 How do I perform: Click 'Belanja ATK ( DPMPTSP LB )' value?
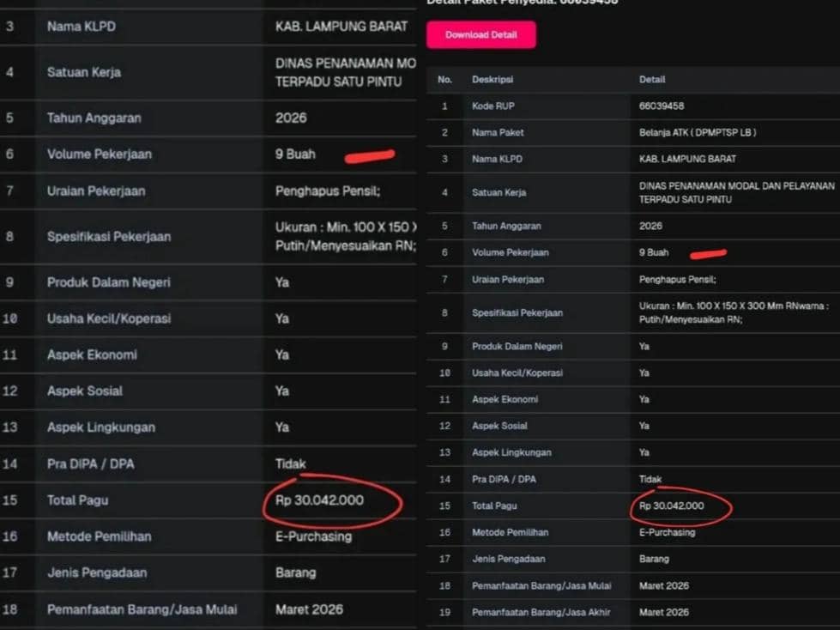tap(698, 132)
